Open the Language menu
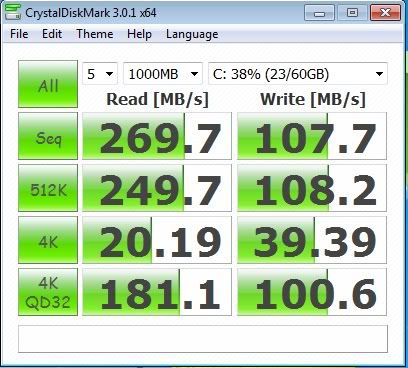Viewport: 408px width, 368px height. click(192, 34)
